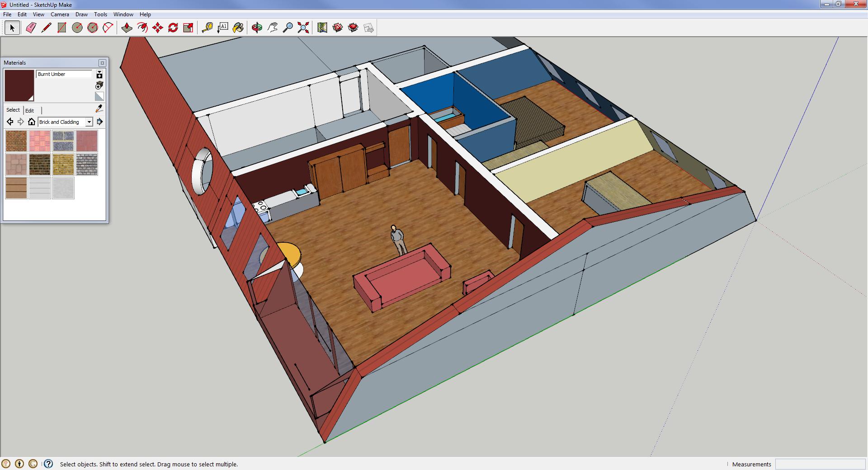Image resolution: width=868 pixels, height=470 pixels.
Task: Select the Orbit camera tool
Action: [x=257, y=28]
